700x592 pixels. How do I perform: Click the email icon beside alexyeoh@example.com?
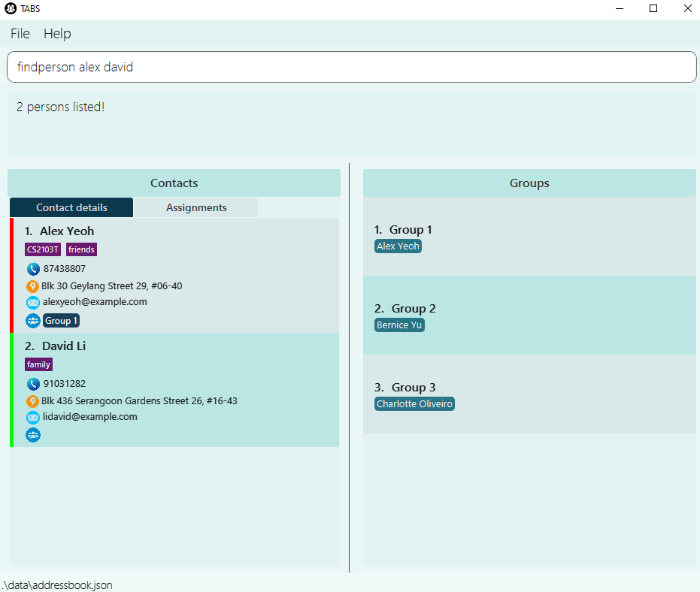[33, 303]
